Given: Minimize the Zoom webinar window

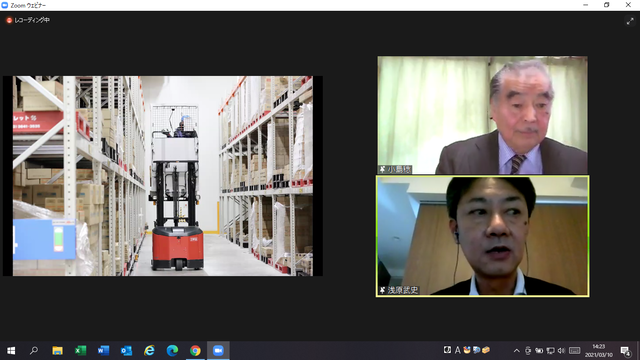Looking at the screenshot, I should click(586, 5).
